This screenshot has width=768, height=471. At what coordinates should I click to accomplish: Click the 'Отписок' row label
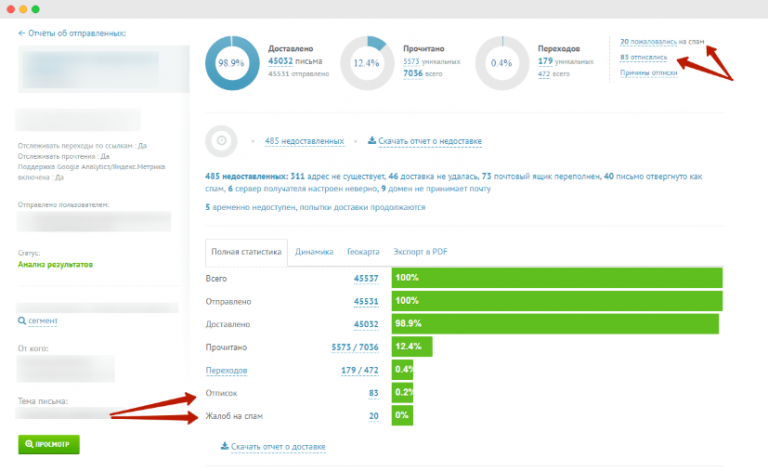click(x=221, y=393)
